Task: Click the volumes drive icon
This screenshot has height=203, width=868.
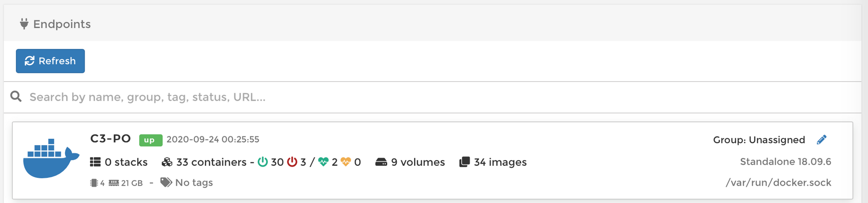Action: [381, 162]
